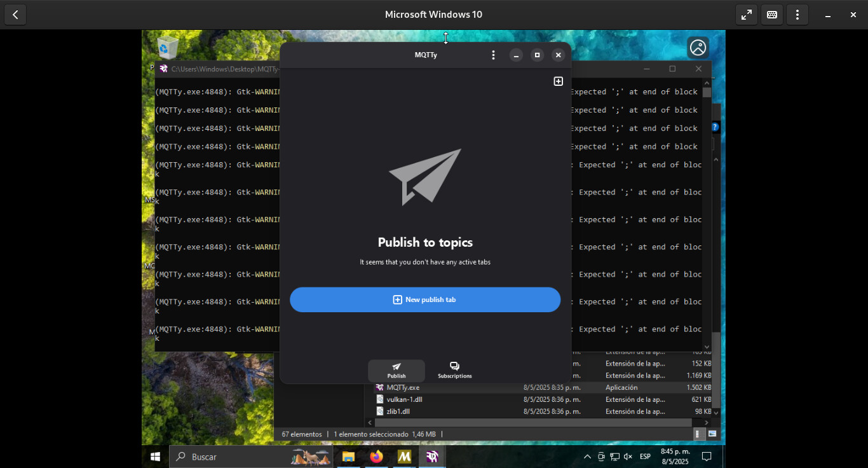Open File Explorer from the taskbar
Viewport: 868px width, 468px height.
coord(348,457)
